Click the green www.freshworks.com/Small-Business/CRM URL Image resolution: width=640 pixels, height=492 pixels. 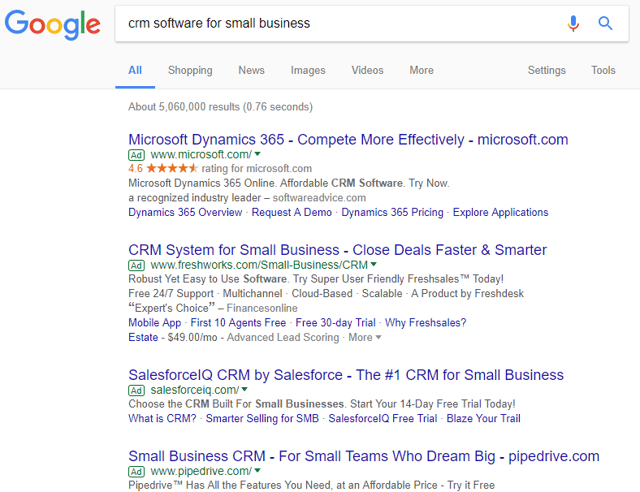click(259, 265)
